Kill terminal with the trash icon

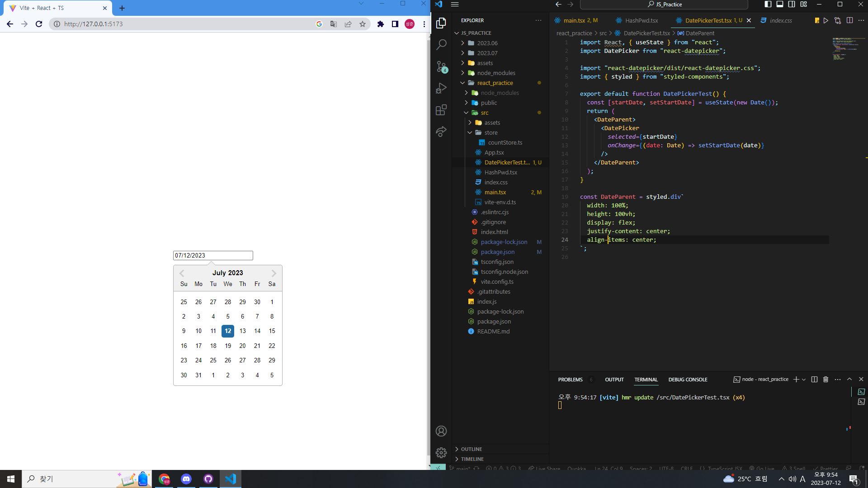click(826, 380)
